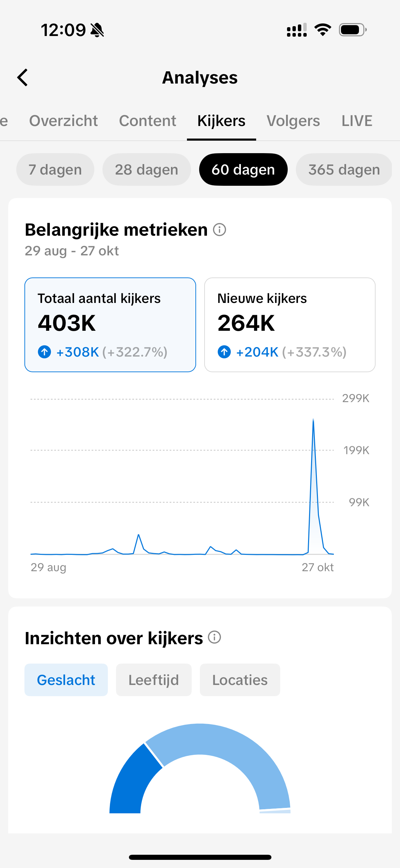Select the 365 dagen time range
The width and height of the screenshot is (400, 868).
point(344,169)
